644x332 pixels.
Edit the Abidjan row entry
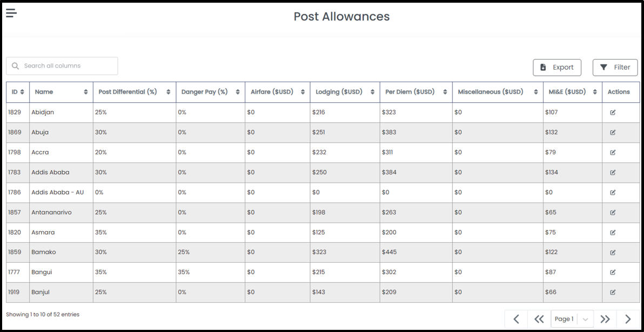pyautogui.click(x=612, y=112)
